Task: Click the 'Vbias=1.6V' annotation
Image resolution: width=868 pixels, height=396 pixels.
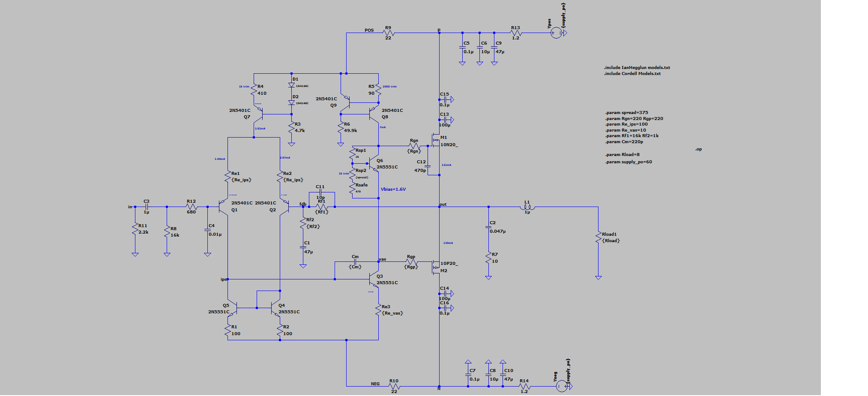Action: (393, 189)
